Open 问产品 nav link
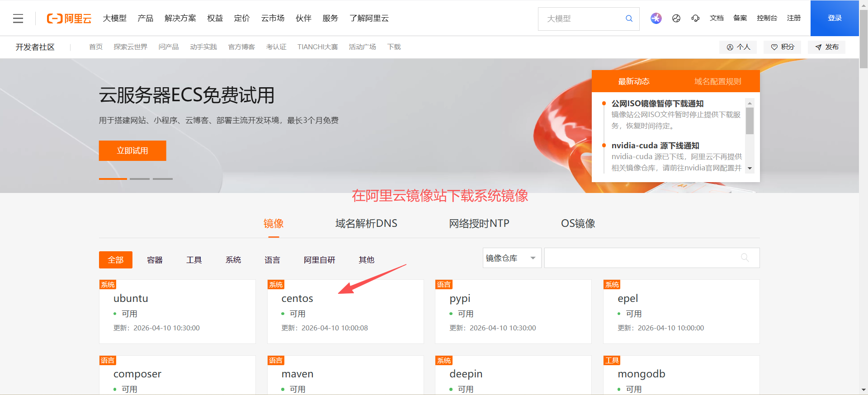This screenshot has height=395, width=868. [x=169, y=47]
